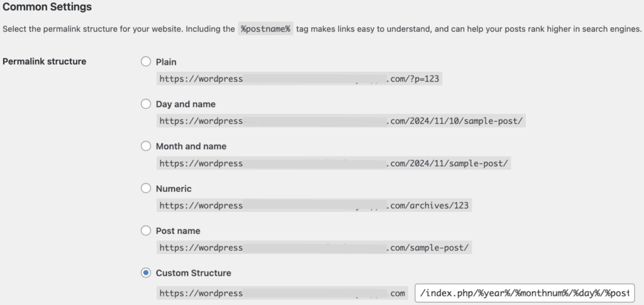
Task: Click the %postname% code tag in description
Action: pyautogui.click(x=266, y=29)
